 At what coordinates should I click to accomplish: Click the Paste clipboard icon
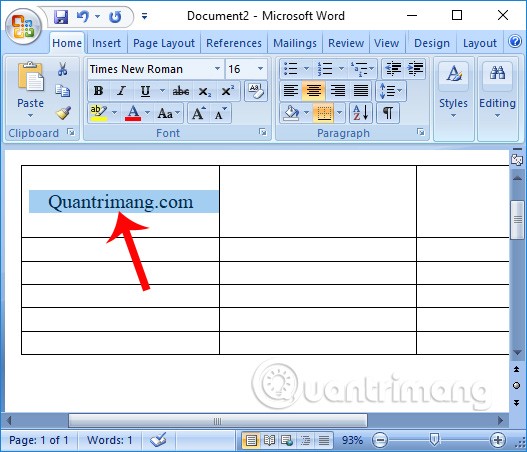point(30,77)
